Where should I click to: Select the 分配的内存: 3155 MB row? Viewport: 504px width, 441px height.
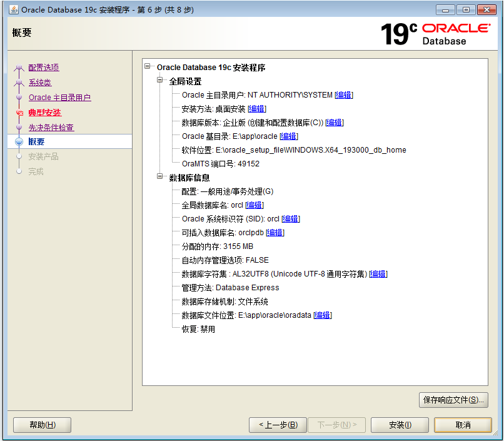pos(217,246)
